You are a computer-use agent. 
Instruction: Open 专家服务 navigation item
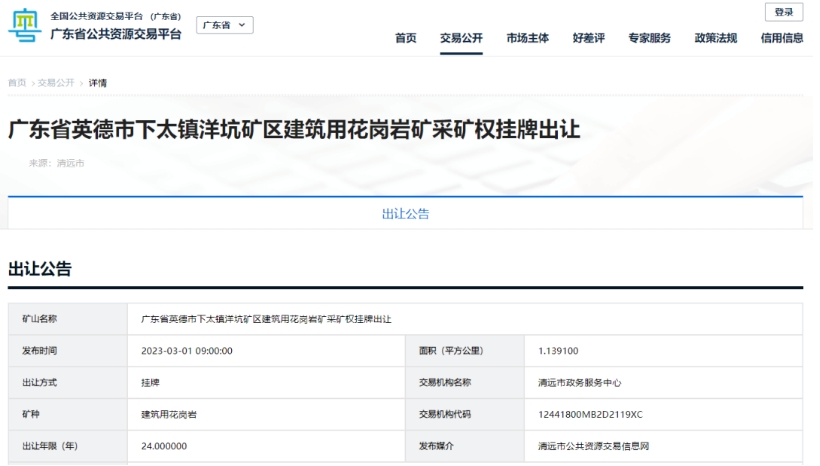coord(649,38)
